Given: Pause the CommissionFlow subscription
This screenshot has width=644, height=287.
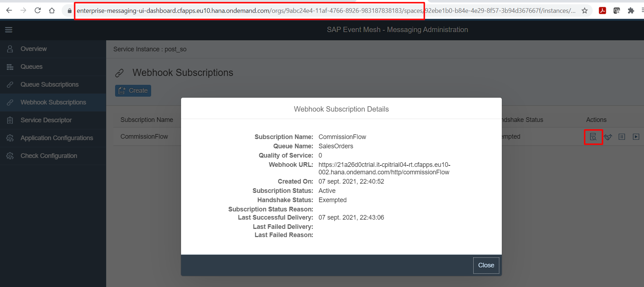Looking at the screenshot, I should click(x=622, y=137).
